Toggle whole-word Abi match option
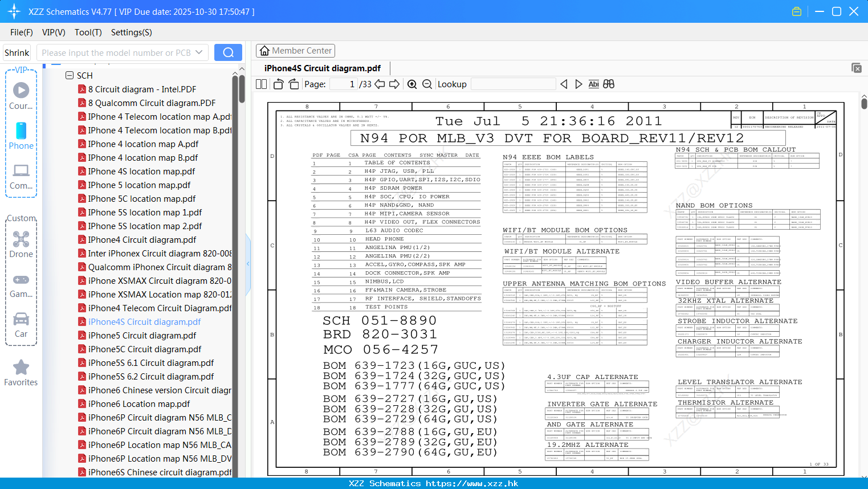 [593, 84]
